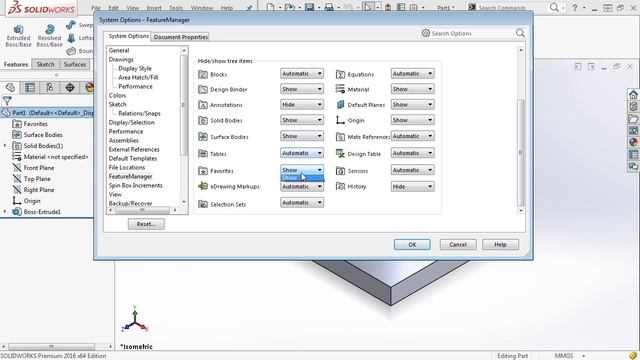Click Help button in options dialog

[x=500, y=244]
